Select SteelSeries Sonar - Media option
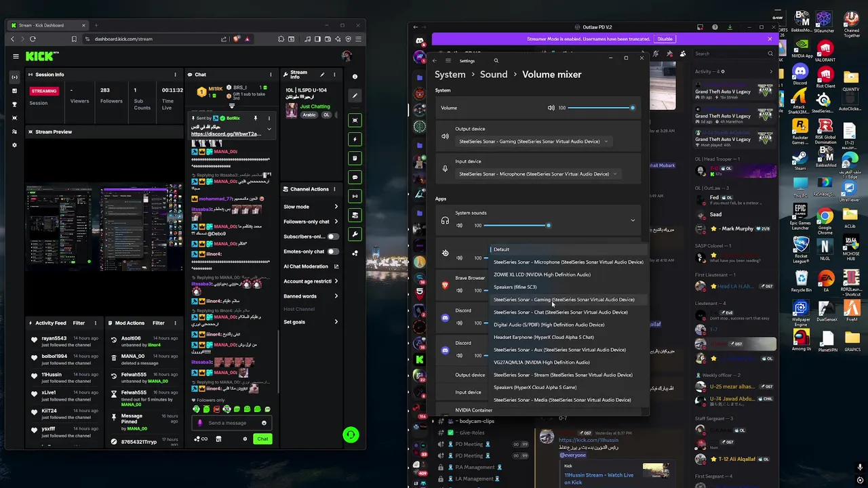 point(568,400)
